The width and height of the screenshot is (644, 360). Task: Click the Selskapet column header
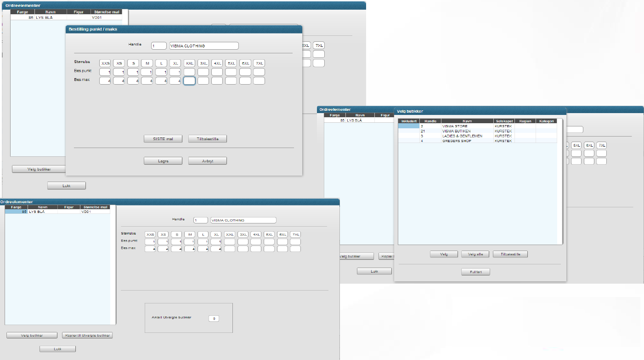(504, 121)
